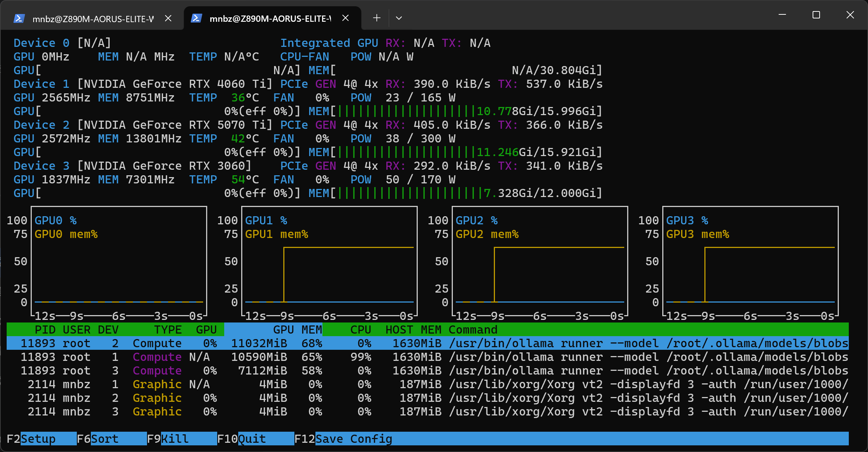Open F2 Setup in nvtop footer
868x452 pixels.
click(31, 438)
